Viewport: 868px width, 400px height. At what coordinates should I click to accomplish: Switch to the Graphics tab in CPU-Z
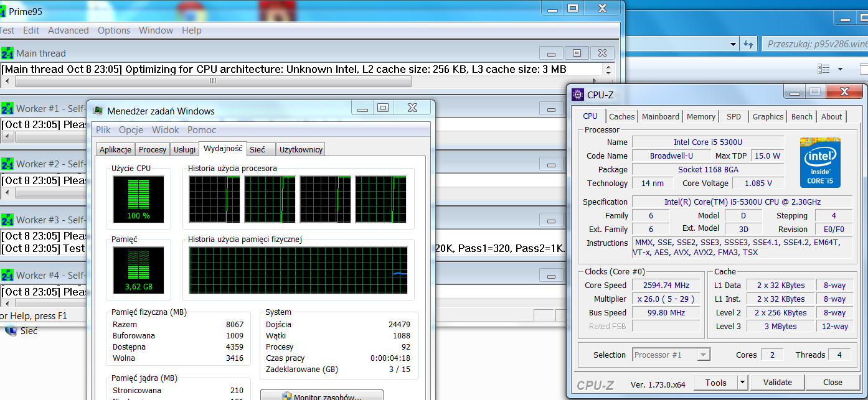[768, 116]
